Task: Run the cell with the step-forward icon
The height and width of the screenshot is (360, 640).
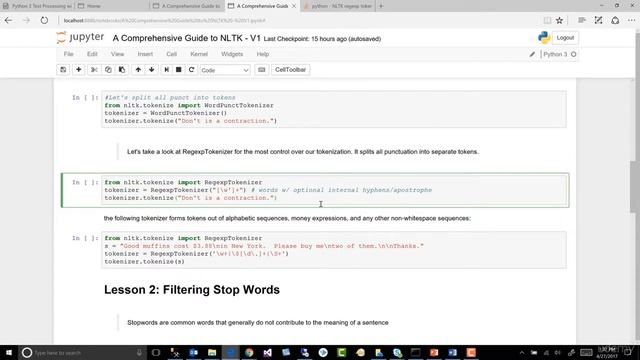Action: click(x=167, y=70)
